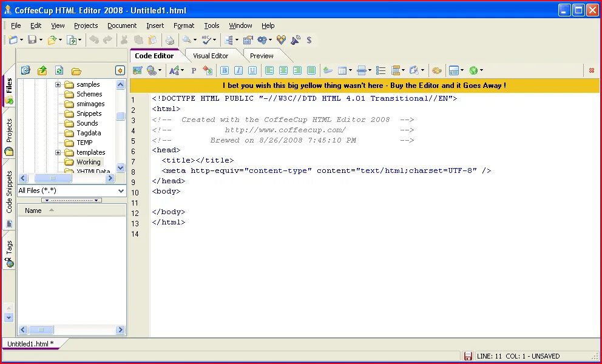This screenshot has width=602, height=364.
Task: Open the dropdown arrow next to New document icon
Action: click(x=21, y=40)
